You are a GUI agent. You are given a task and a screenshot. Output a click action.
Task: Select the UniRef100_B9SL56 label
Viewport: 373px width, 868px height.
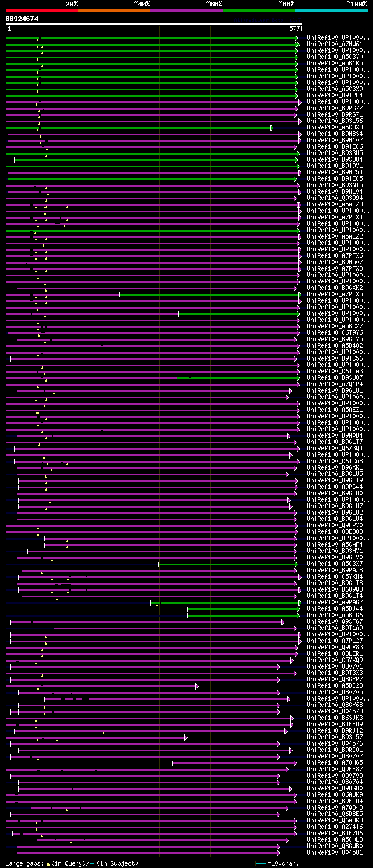point(335,121)
